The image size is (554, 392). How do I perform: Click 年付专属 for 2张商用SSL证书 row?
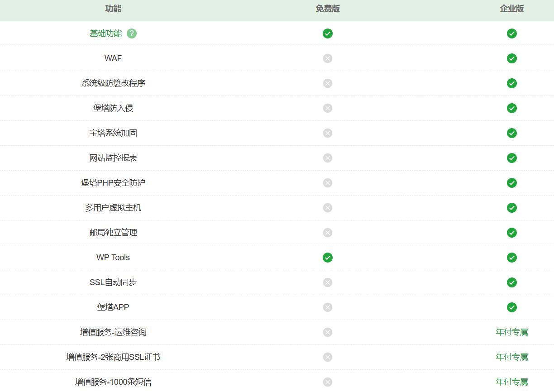point(512,357)
